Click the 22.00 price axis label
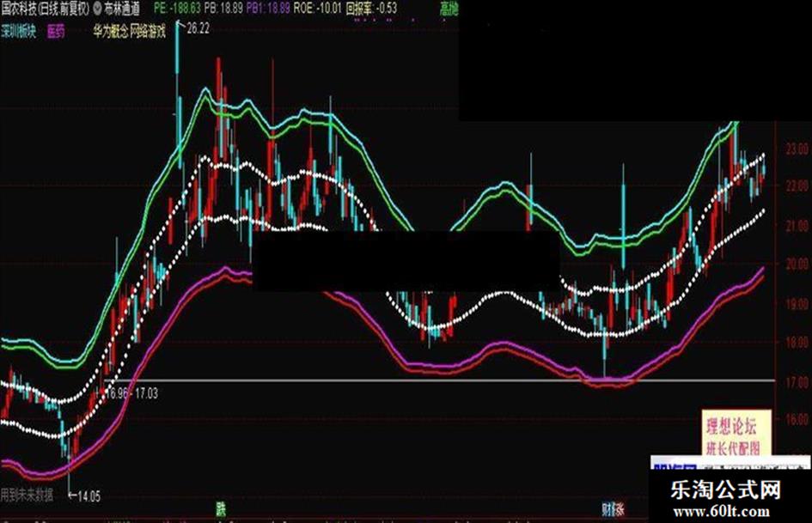Screen dimensions: 812x523 point(797,185)
